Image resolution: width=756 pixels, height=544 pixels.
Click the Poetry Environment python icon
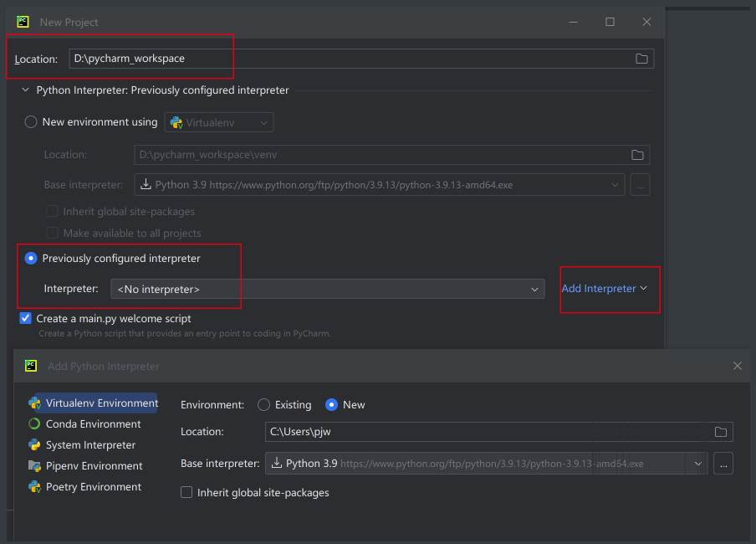[x=34, y=486]
